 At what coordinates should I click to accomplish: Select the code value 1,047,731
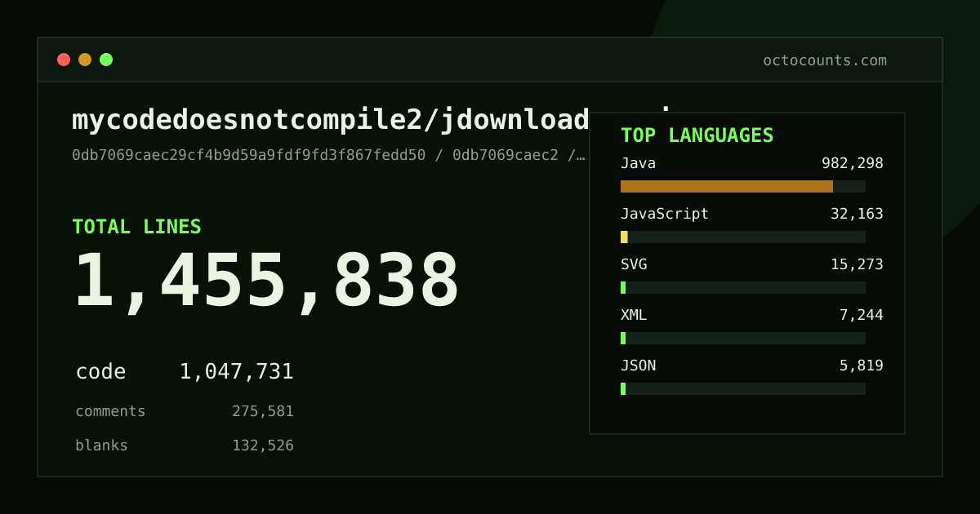[x=236, y=372]
